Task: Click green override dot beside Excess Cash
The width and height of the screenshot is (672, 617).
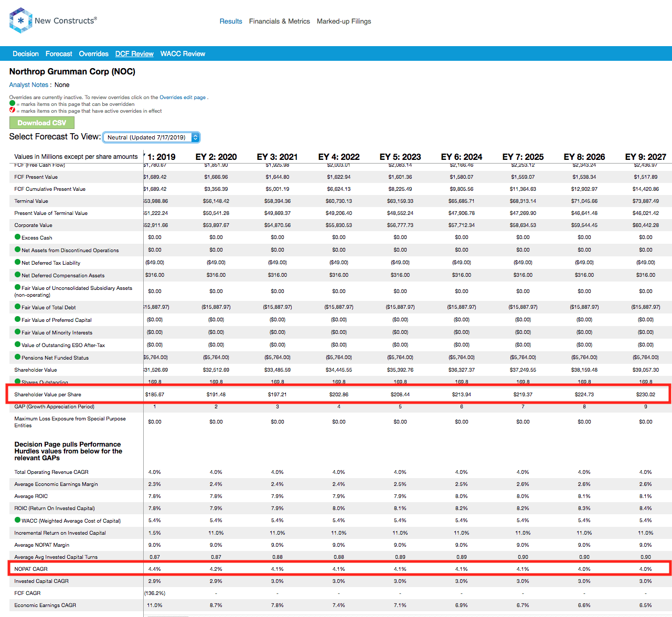Action: (18, 237)
